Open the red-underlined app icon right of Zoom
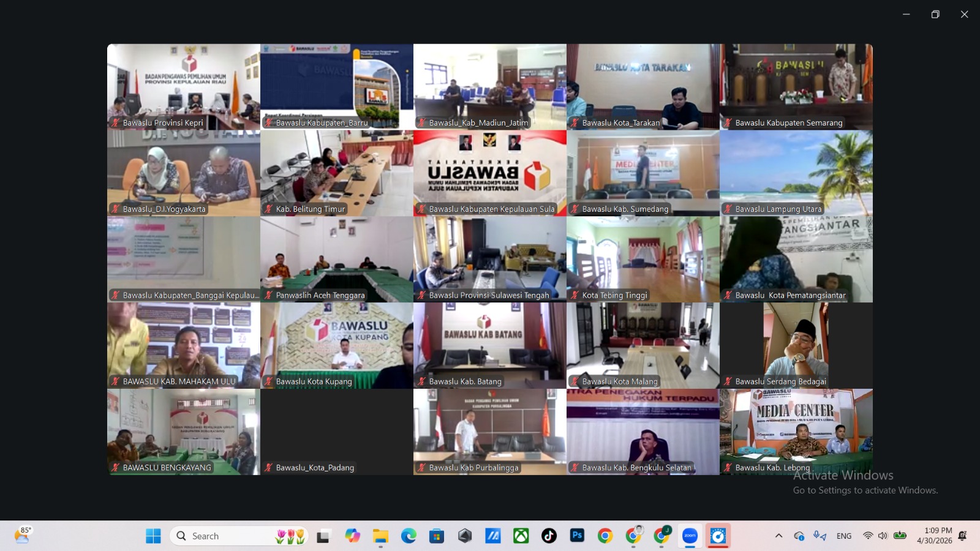Viewport: 980px width, 551px height. pos(718,536)
